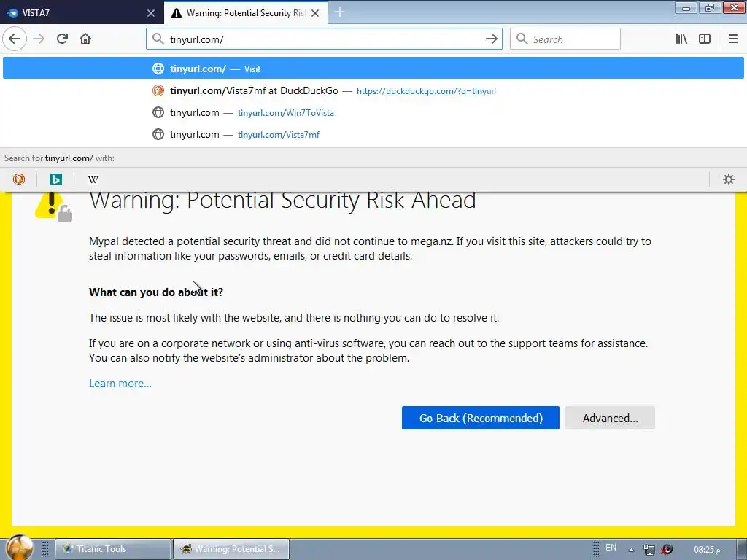Reload the current page
Viewport: 747px width, 560px height.
pos(63,39)
